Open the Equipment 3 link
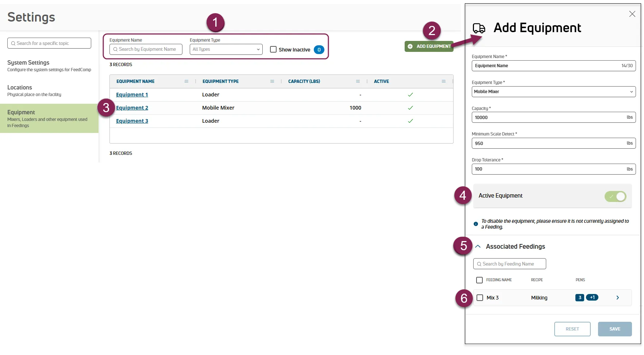644x355 pixels. tap(132, 121)
